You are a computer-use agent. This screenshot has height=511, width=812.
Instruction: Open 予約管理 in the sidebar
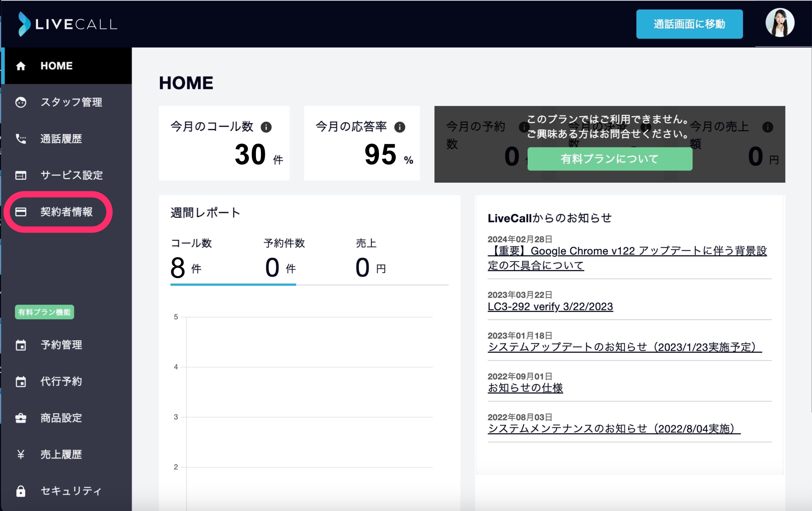[67, 345]
